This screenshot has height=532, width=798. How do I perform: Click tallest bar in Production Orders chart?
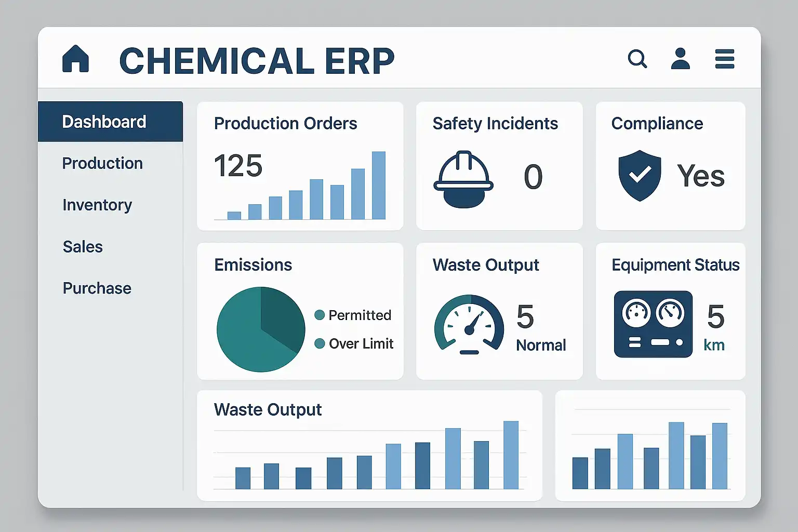click(x=379, y=185)
